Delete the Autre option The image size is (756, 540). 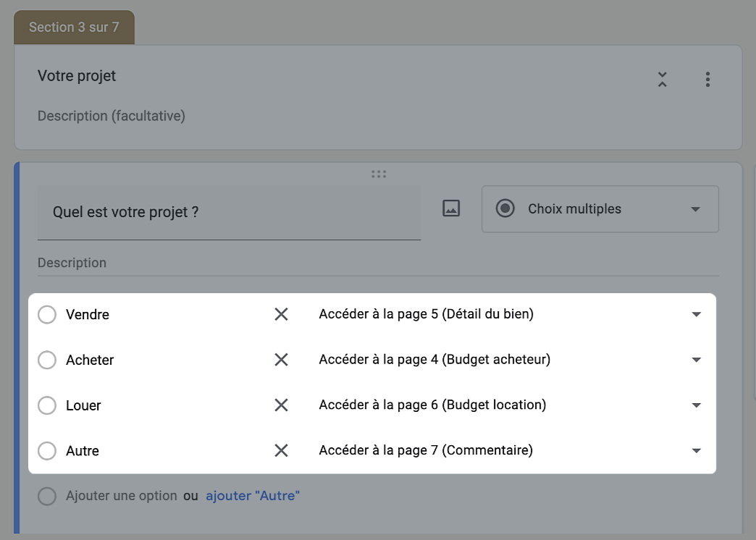(x=281, y=450)
